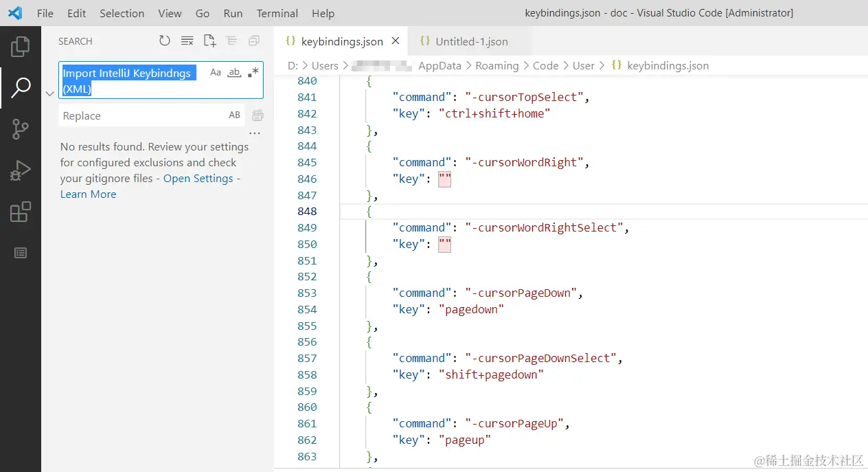The height and width of the screenshot is (472, 868).
Task: Click the View as Tree icon
Action: tap(231, 41)
